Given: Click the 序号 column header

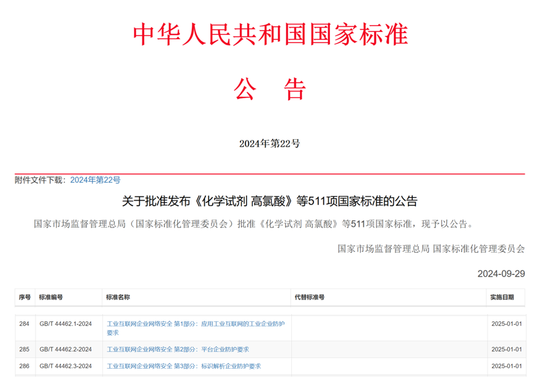Looking at the screenshot, I should (25, 298).
